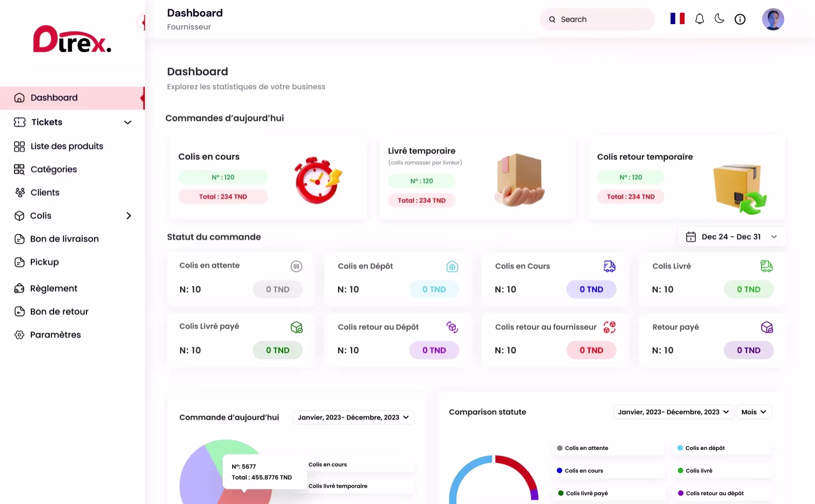This screenshot has width=815, height=504.
Task: Go to Pickup
Action: (44, 262)
